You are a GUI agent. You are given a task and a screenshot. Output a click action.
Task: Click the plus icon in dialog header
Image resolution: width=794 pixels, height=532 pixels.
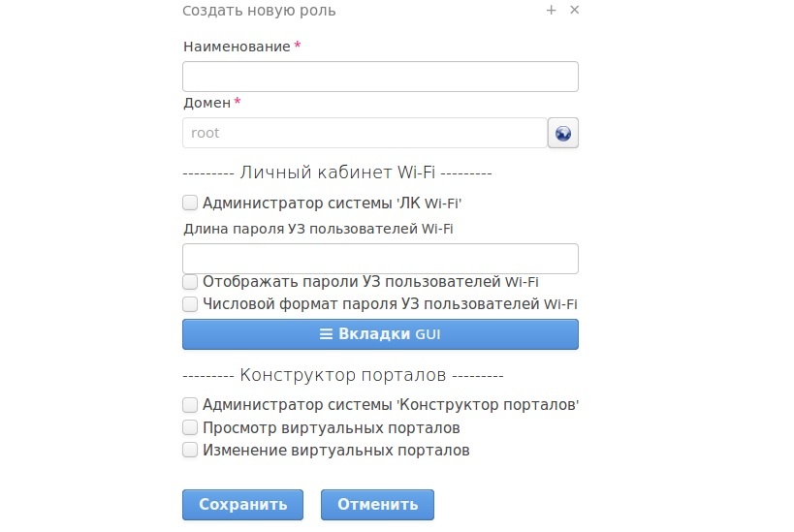(552, 10)
